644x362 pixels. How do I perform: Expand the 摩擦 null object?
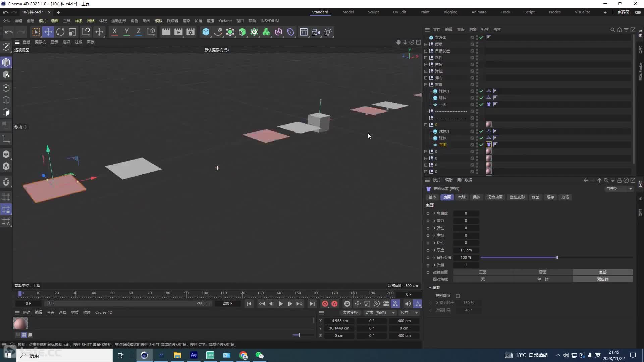point(426,64)
